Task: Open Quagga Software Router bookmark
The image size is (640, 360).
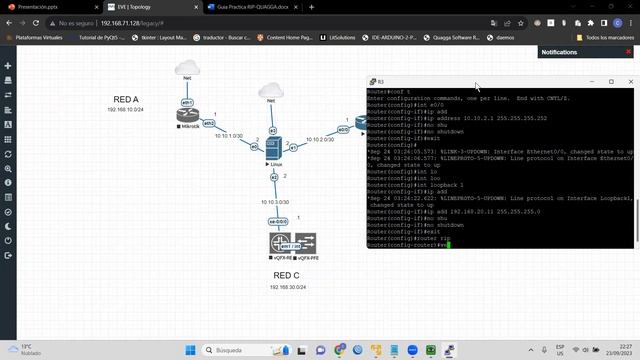Action: tap(451, 38)
